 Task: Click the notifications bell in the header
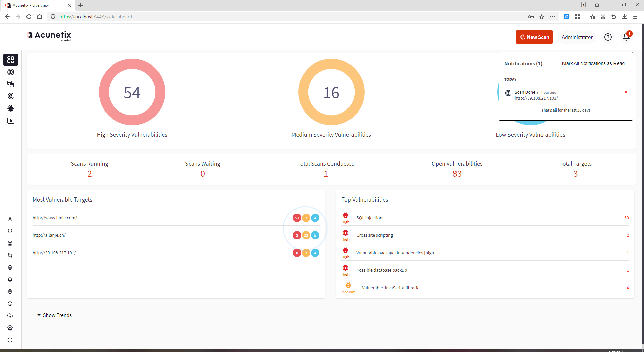pos(626,37)
